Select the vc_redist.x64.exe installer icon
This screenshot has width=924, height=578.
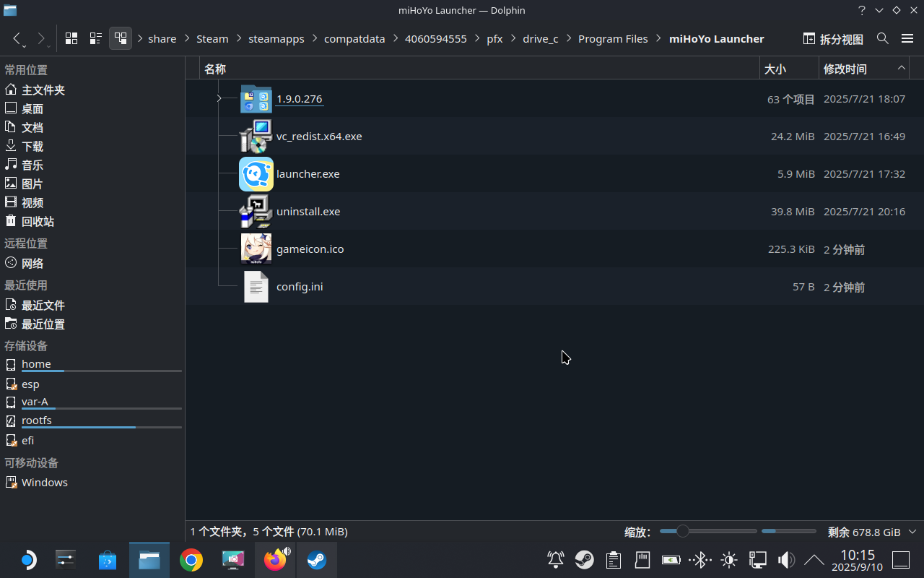[x=256, y=136]
